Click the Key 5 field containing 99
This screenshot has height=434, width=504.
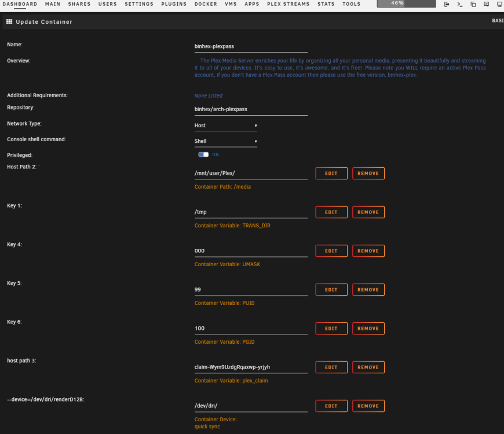point(251,289)
